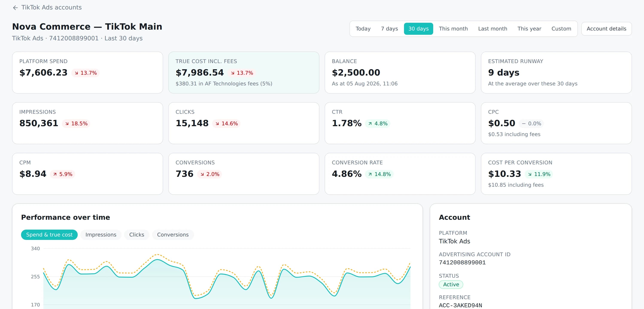Click the chart line peak in Performance over time

[157, 260]
